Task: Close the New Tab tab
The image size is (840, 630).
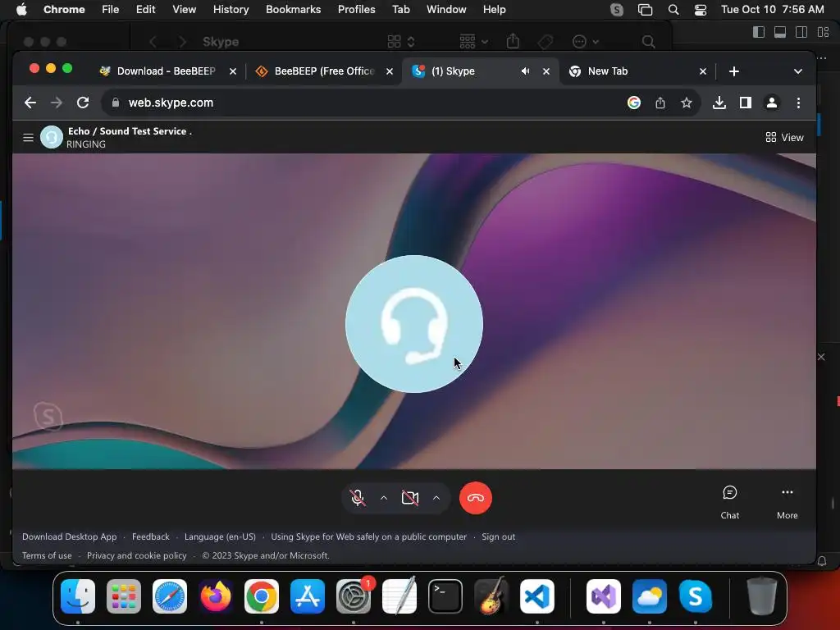Action: click(x=703, y=71)
